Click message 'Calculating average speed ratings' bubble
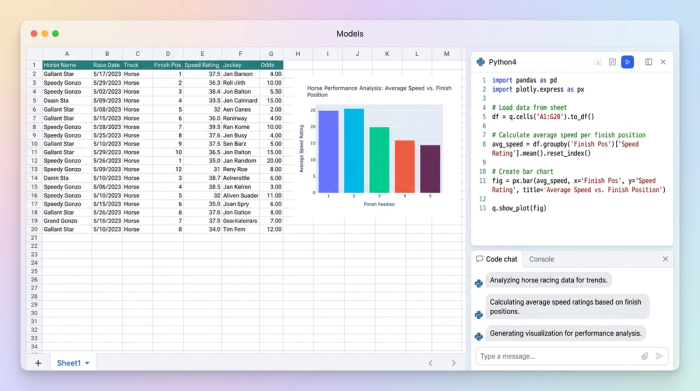Viewport: 700px width, 391px height. tap(567, 307)
